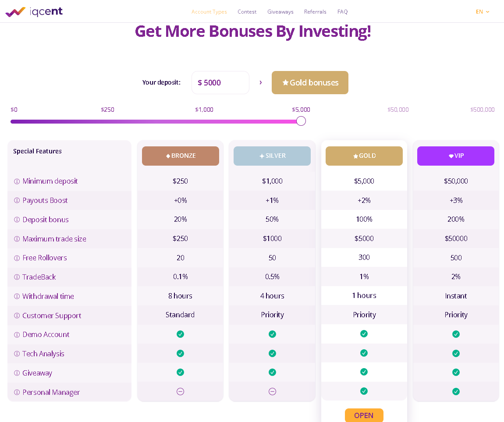Click the deposit amount input field
504x422 pixels.
(220, 82)
